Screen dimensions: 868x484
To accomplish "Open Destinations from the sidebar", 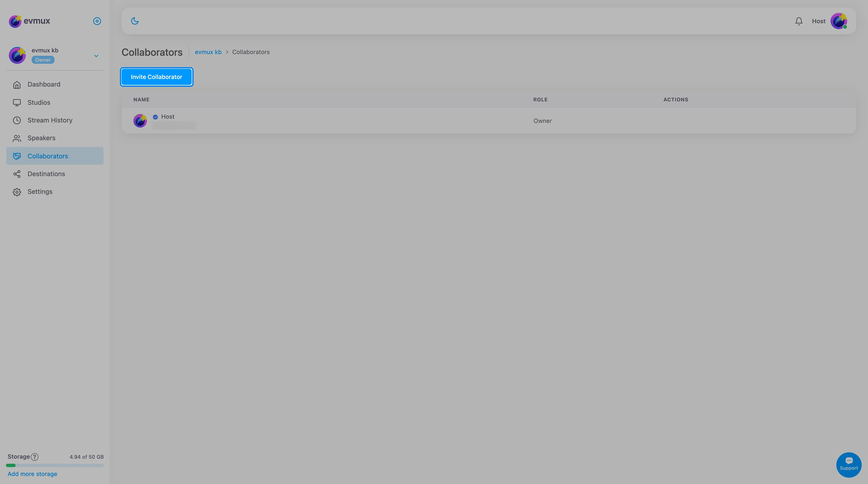I will tap(55, 174).
